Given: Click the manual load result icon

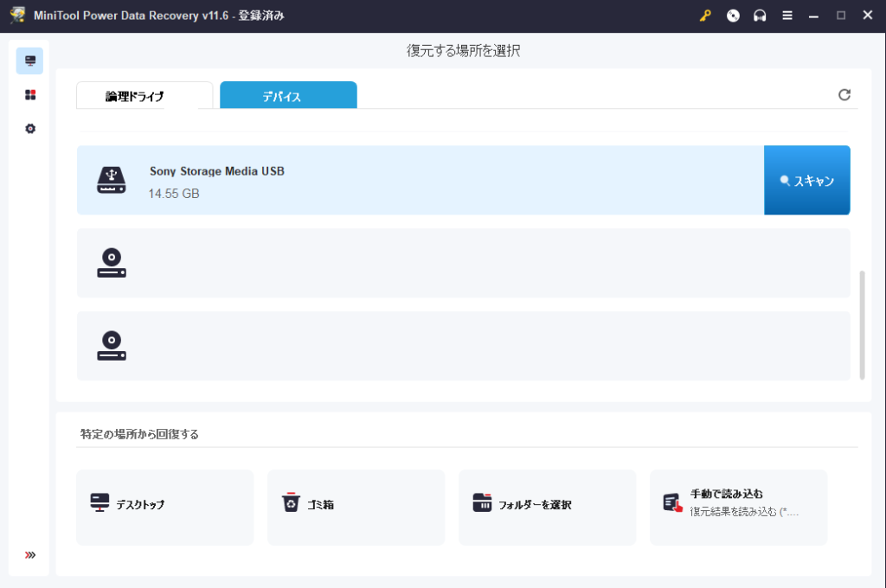Looking at the screenshot, I should pyautogui.click(x=672, y=502).
